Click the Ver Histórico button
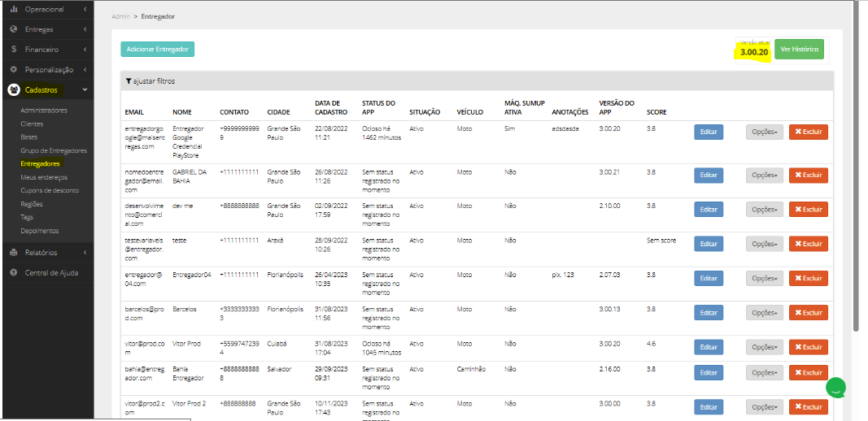 click(799, 50)
